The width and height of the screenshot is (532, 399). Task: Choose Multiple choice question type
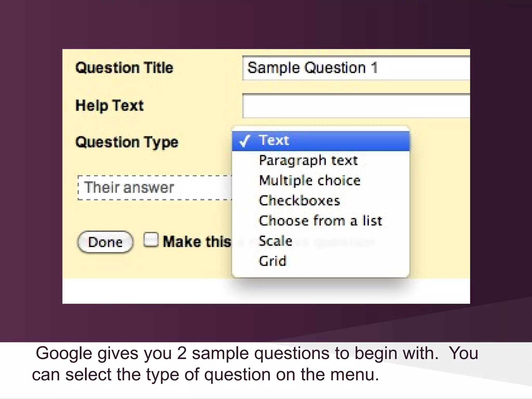tap(310, 181)
